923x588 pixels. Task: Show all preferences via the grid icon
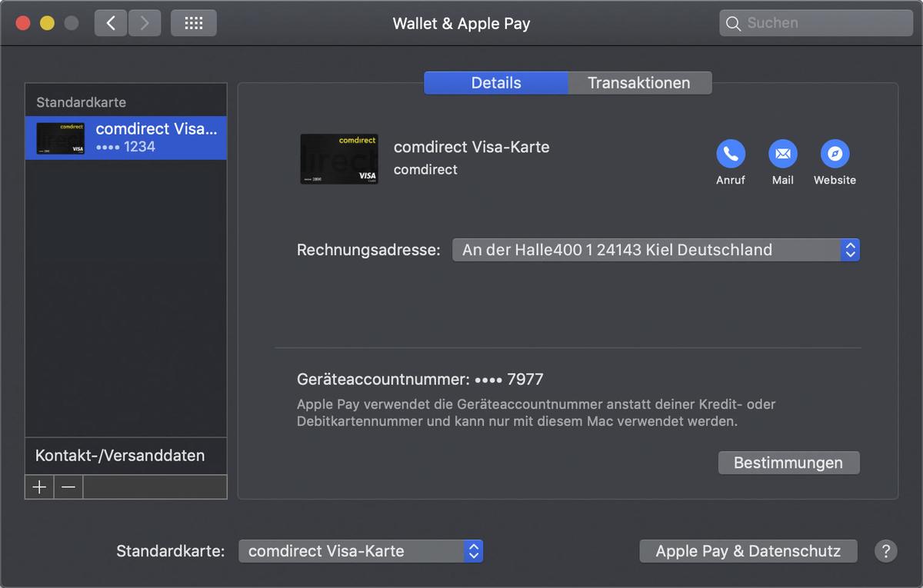[x=194, y=23]
